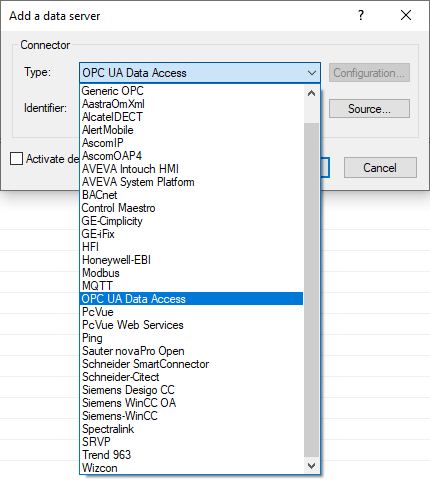This screenshot has width=430, height=481.
Task: Select GE-iFix entry
Action: click(192, 234)
